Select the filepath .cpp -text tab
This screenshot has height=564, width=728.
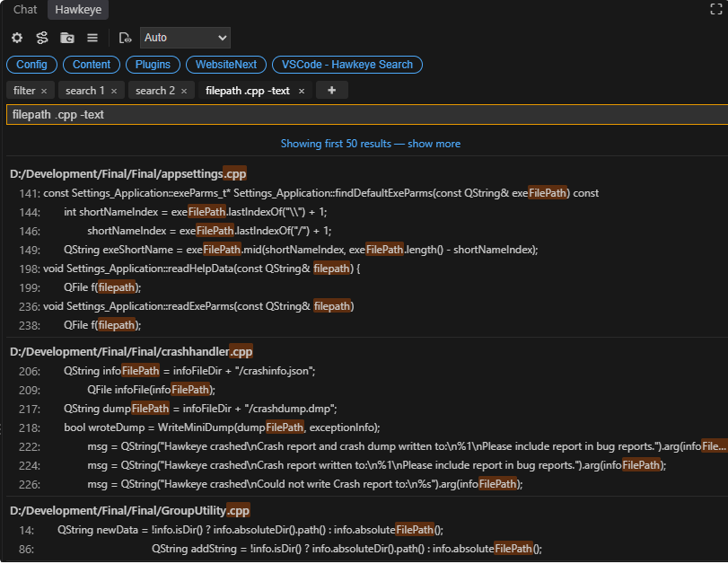(248, 91)
